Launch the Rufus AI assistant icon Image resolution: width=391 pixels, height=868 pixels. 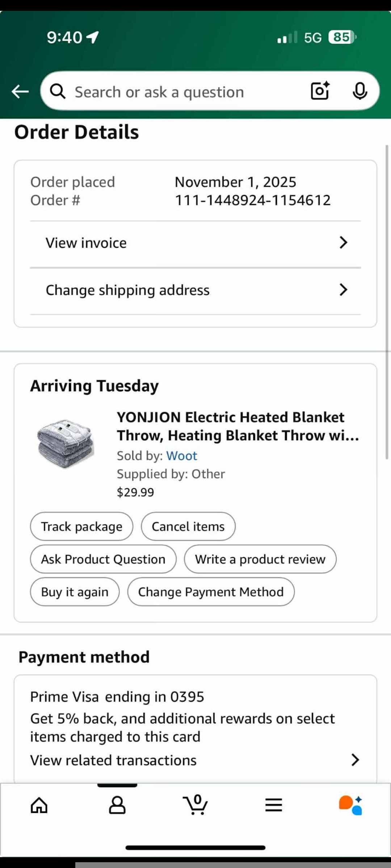point(350,805)
